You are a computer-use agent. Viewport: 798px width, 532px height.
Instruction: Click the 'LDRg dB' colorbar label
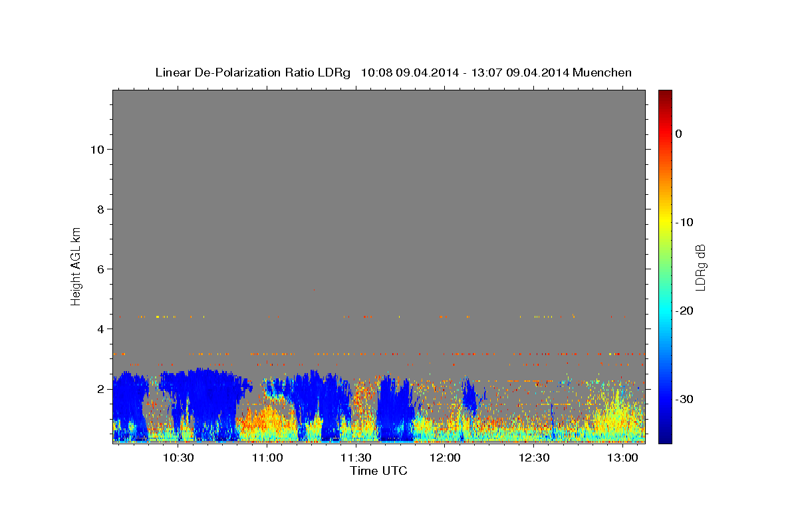click(700, 267)
